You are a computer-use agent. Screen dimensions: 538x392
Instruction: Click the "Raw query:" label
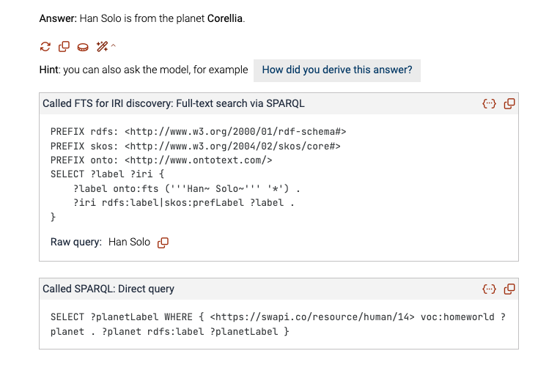(76, 242)
